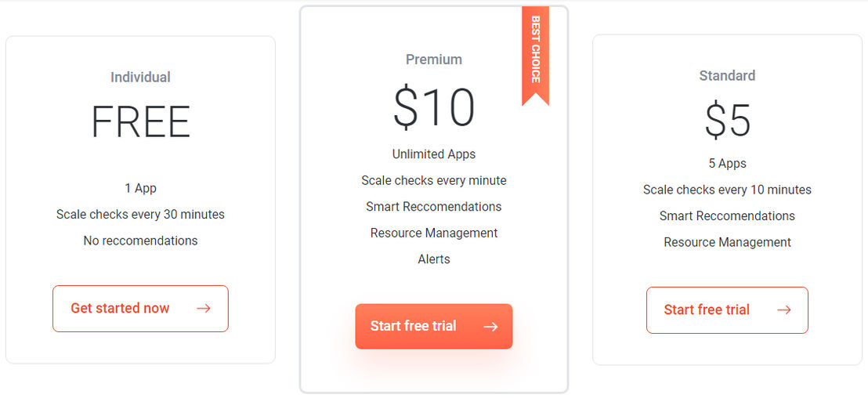This screenshot has width=868, height=398.
Task: Click the Best Choice ribbon badge
Action: point(535,56)
